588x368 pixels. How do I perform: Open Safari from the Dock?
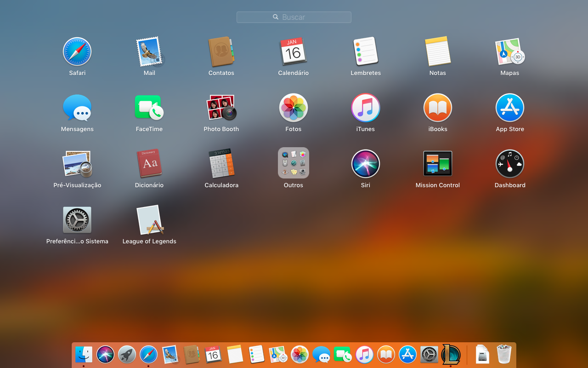(x=148, y=355)
